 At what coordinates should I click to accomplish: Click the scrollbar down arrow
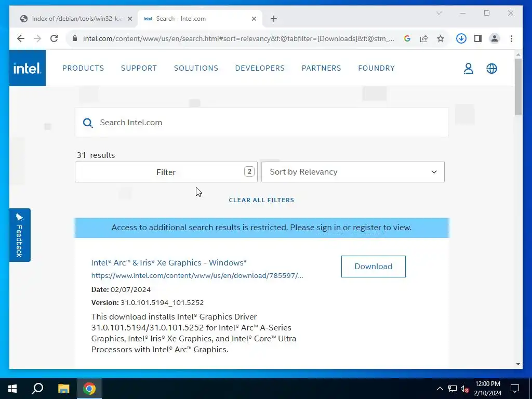click(x=518, y=364)
